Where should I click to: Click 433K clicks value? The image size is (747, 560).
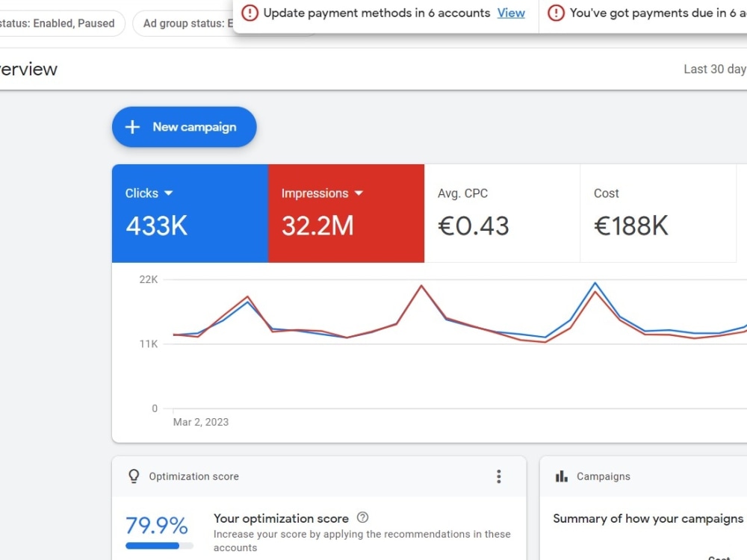157,225
